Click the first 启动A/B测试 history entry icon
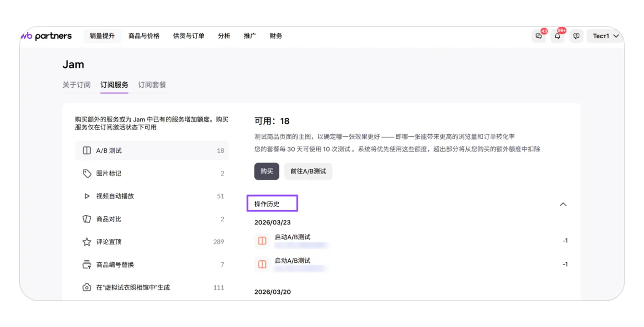The height and width of the screenshot is (327, 644). click(x=262, y=241)
